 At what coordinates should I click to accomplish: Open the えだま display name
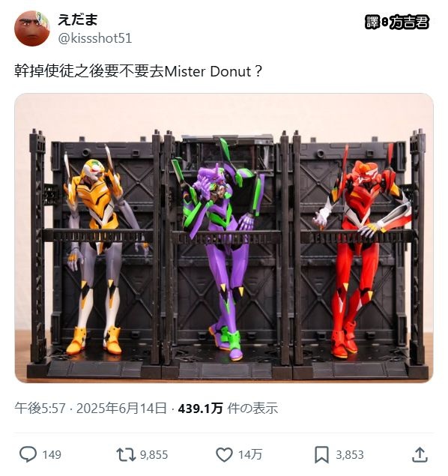point(78,19)
